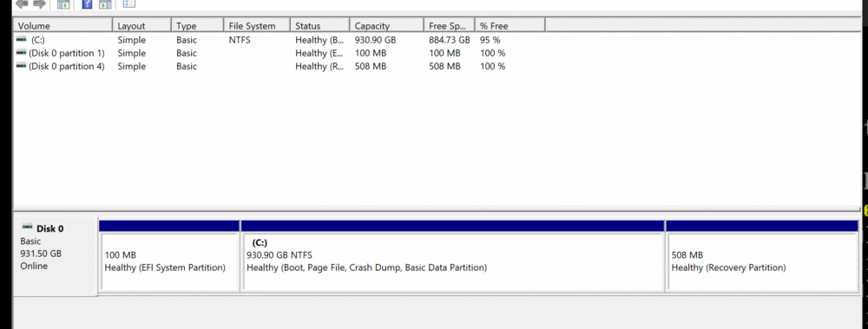Toggle the Show/Hide Console Tree icon
Screen dimensions: 868x329
point(63,4)
